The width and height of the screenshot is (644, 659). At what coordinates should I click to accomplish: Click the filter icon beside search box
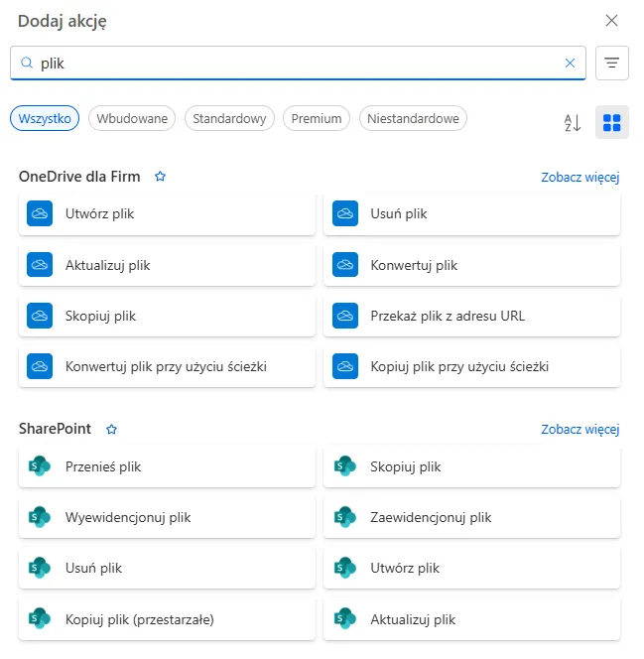611,63
